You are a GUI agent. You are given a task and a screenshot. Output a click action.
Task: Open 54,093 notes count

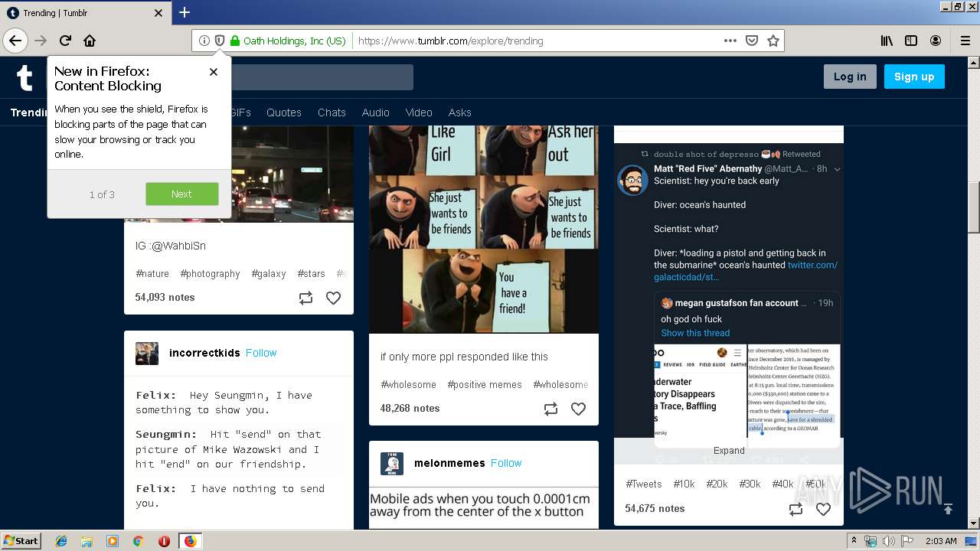165,297
